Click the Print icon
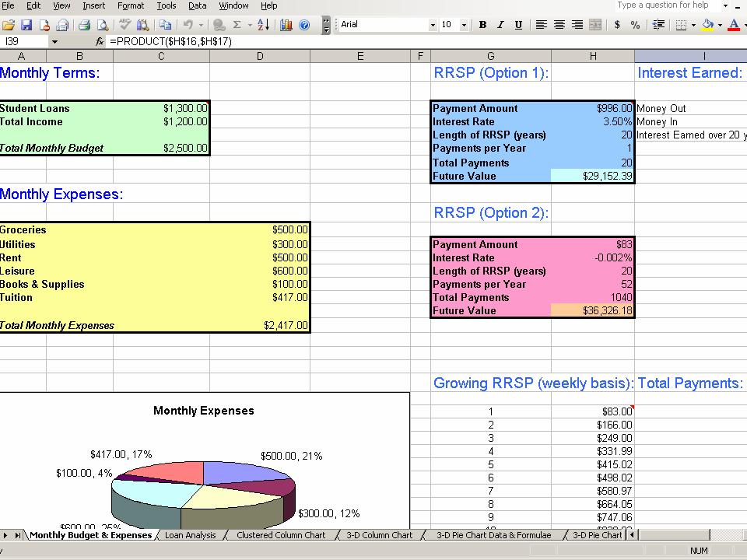The height and width of the screenshot is (560, 747). pyautogui.click(x=84, y=25)
